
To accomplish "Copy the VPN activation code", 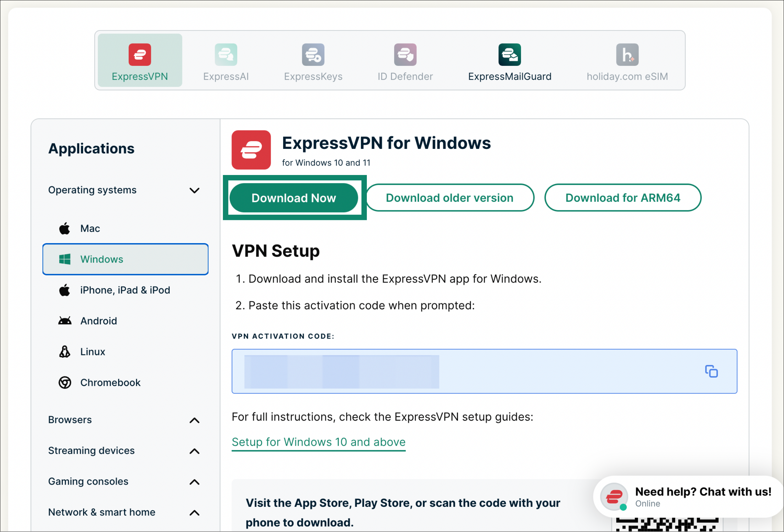I will coord(711,372).
